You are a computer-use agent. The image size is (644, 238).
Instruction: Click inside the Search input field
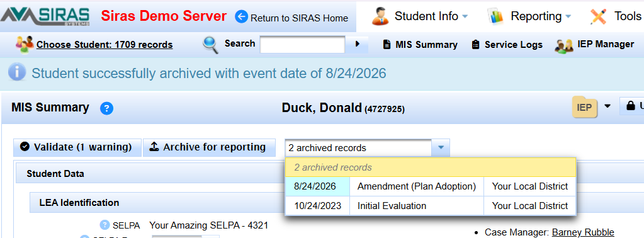[x=302, y=44]
